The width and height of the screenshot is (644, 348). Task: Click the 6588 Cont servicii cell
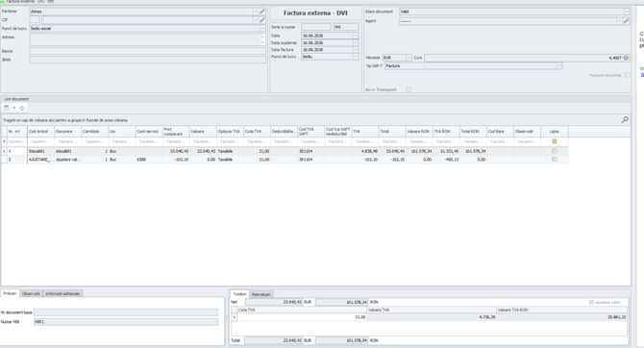click(149, 160)
